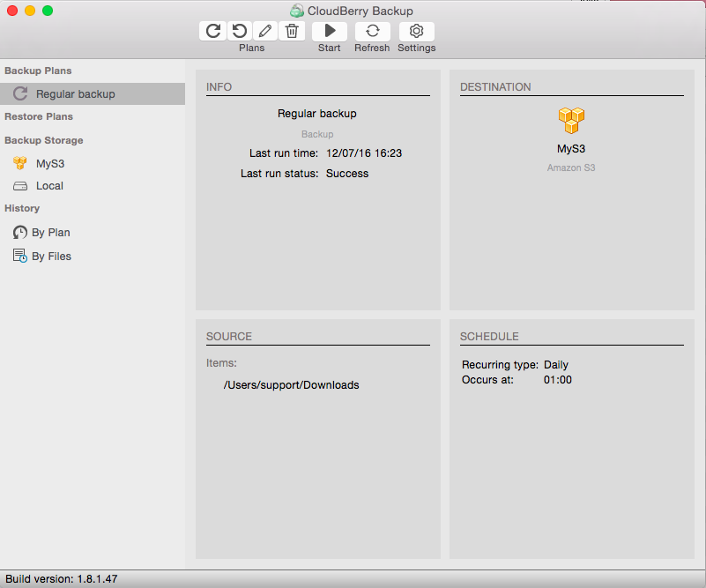The image size is (706, 588).
Task: Click the SOURCE panel heading
Action: 229,337
